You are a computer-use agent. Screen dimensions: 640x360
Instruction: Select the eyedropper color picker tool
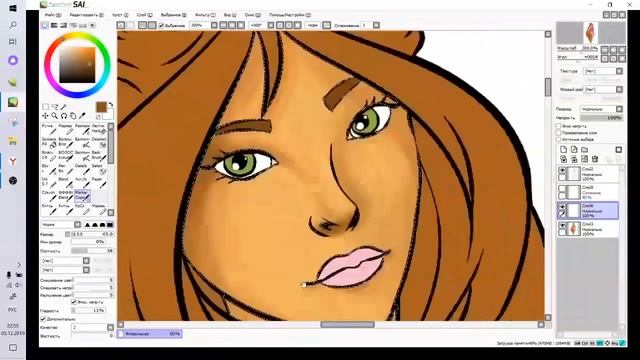[x=82, y=116]
